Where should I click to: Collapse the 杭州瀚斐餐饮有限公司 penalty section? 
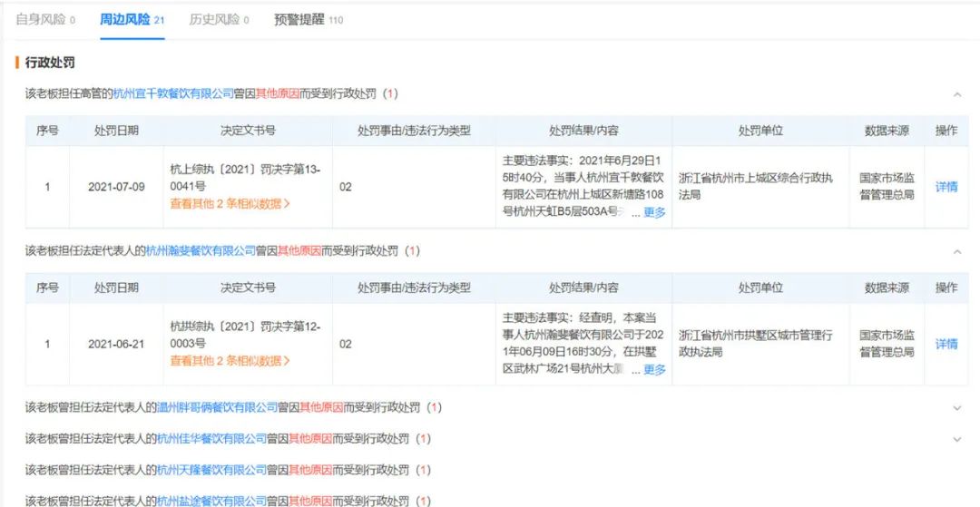pyautogui.click(x=957, y=251)
